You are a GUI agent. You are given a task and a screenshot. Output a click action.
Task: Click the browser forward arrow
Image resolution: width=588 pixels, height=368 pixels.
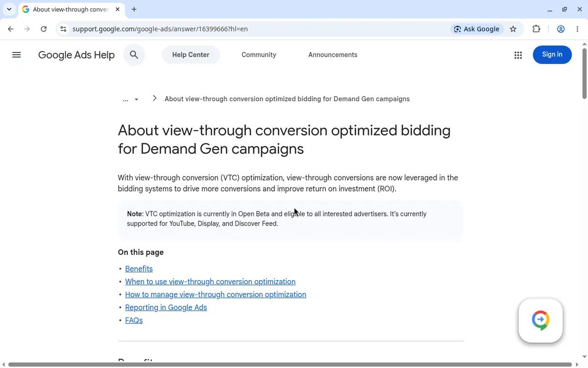[x=27, y=29]
